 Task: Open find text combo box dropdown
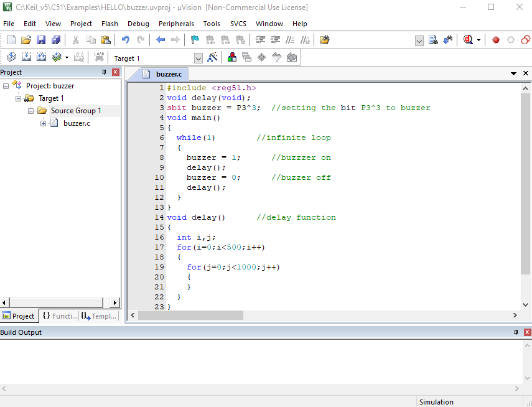[x=419, y=40]
